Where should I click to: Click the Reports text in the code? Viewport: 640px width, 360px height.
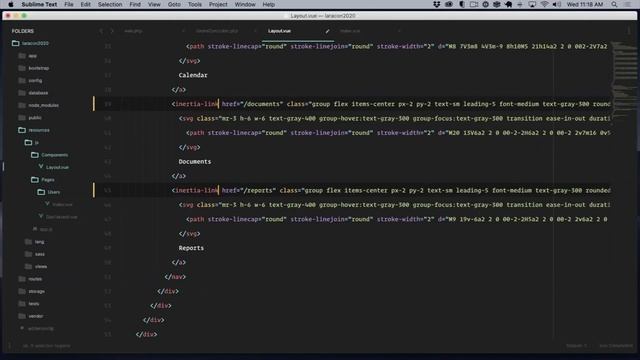click(191, 248)
